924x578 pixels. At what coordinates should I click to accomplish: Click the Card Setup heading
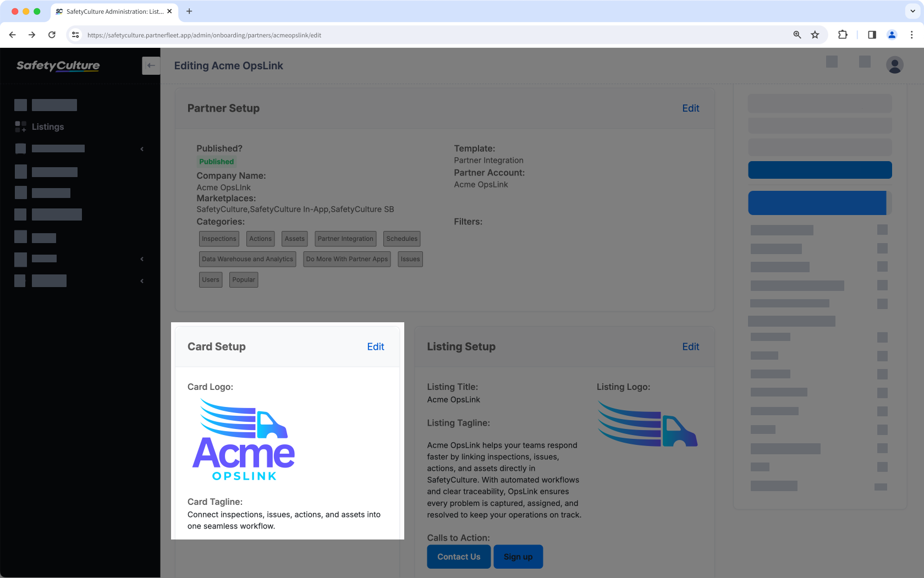pos(217,346)
